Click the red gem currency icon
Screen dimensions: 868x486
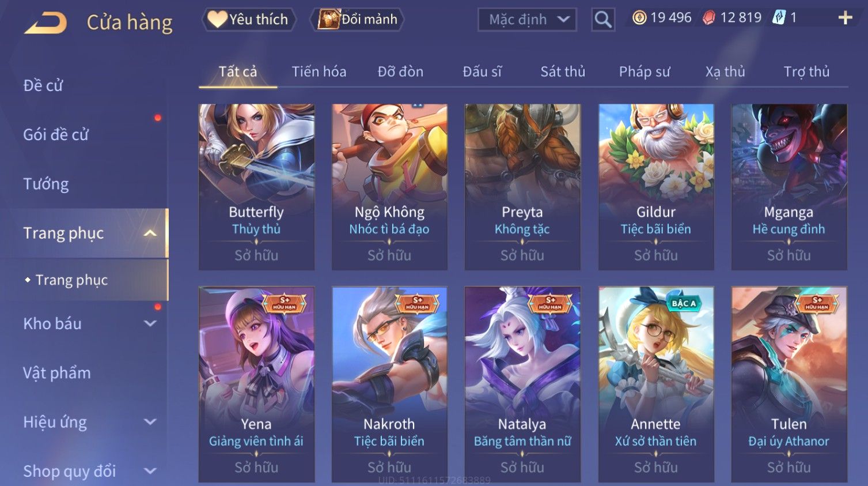tap(709, 18)
